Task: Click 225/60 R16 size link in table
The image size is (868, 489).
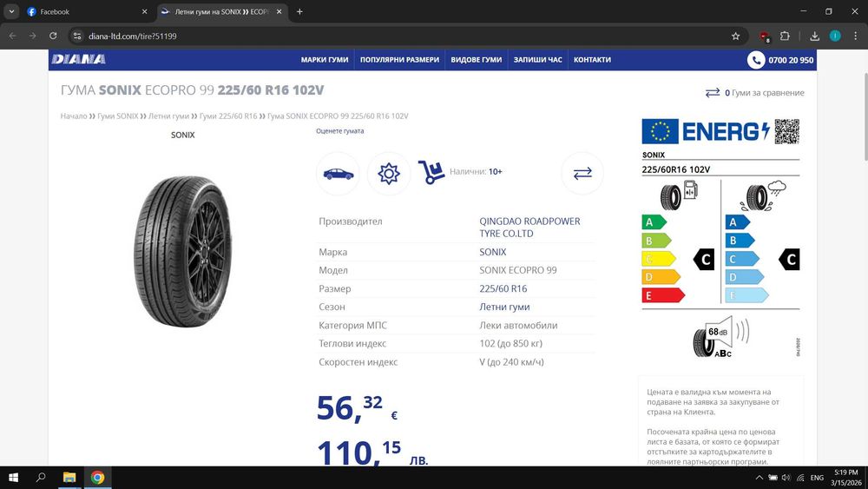Action: coord(503,288)
